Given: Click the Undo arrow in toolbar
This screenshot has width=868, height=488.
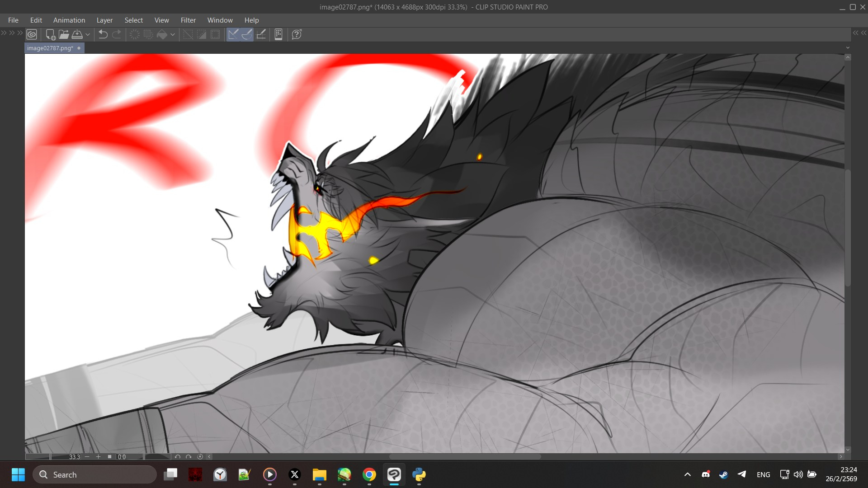Looking at the screenshot, I should coord(103,34).
